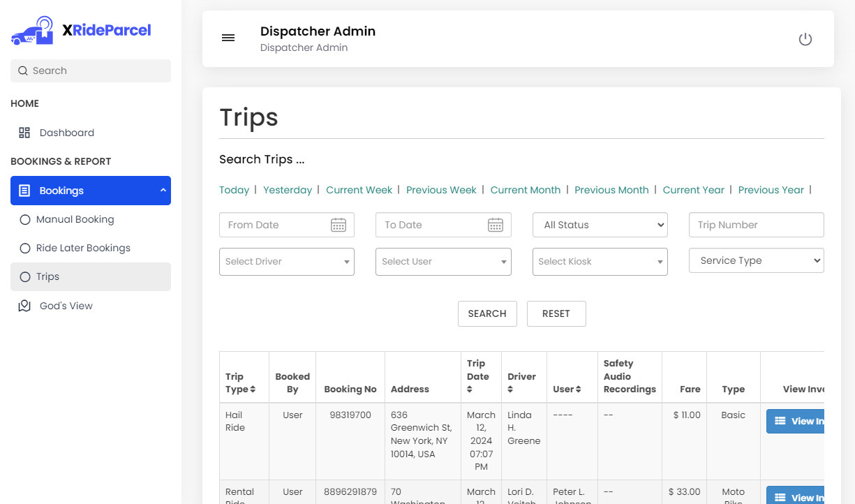Open the Service Type dropdown

(x=756, y=260)
